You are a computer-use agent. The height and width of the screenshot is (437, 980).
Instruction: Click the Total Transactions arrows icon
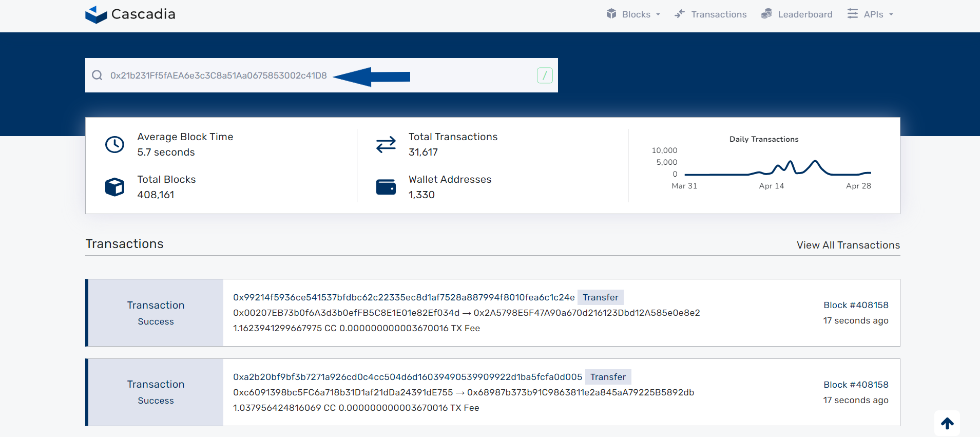386,145
